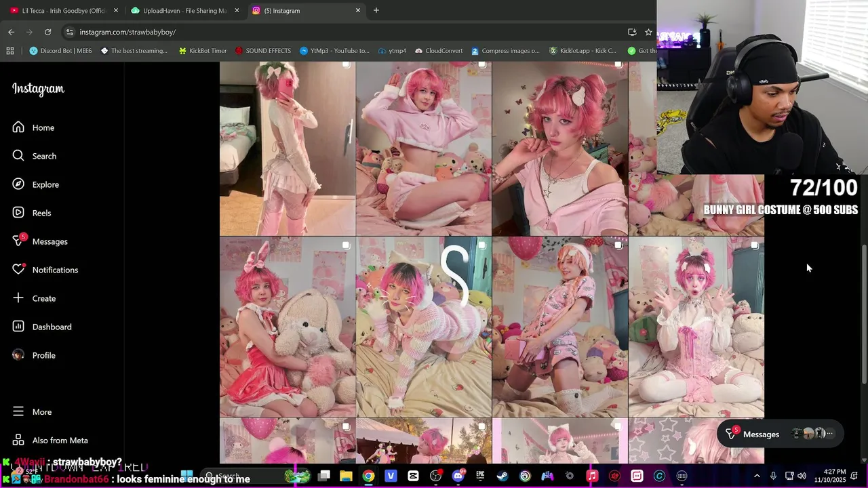Viewport: 868px width, 488px height.
Task: Click the install app icon in address bar
Action: pyautogui.click(x=632, y=32)
